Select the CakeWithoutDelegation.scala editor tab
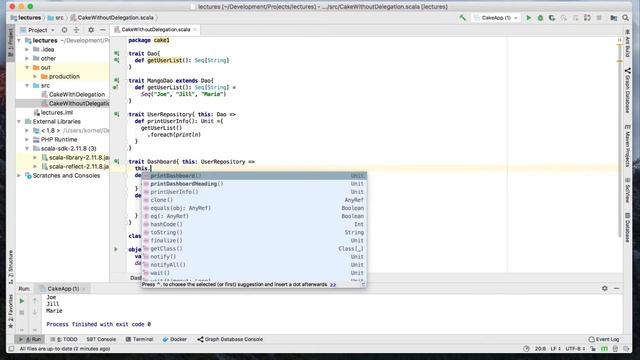This screenshot has height=360, width=640. (156, 30)
